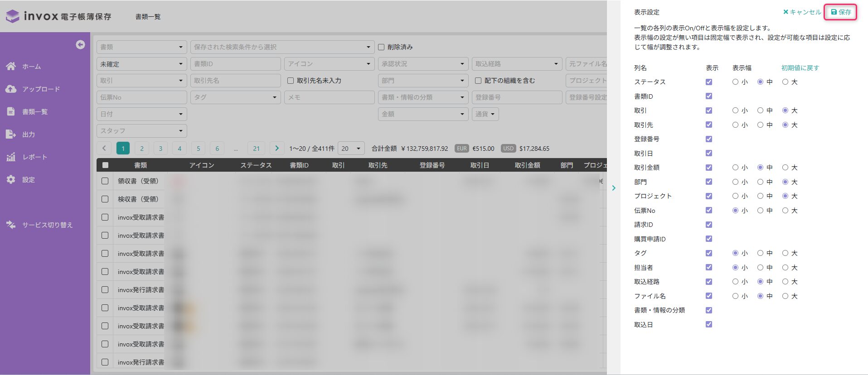Click the 保存 save button
The height and width of the screenshot is (375, 868).
[x=841, y=12]
